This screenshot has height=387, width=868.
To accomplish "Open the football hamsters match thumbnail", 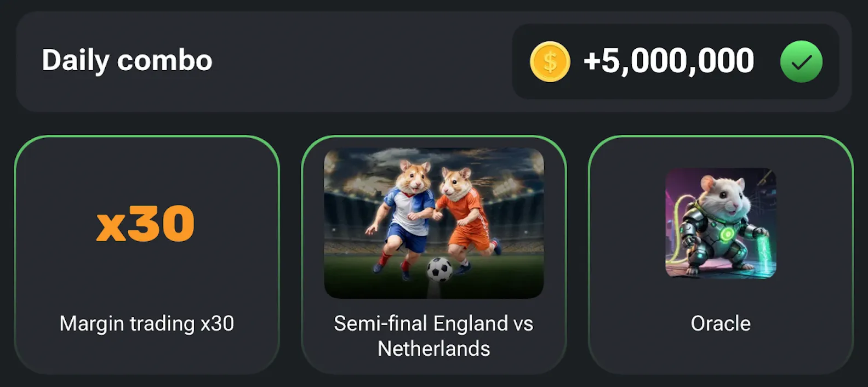I will (x=434, y=223).
